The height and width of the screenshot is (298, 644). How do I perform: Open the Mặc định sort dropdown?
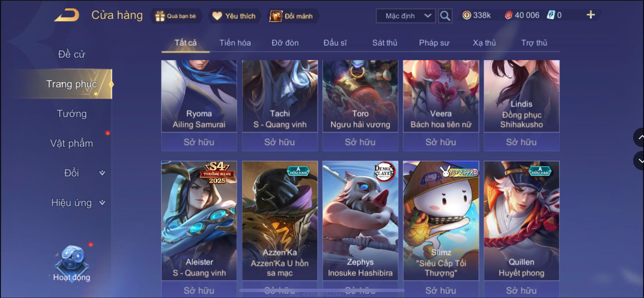[x=406, y=16]
